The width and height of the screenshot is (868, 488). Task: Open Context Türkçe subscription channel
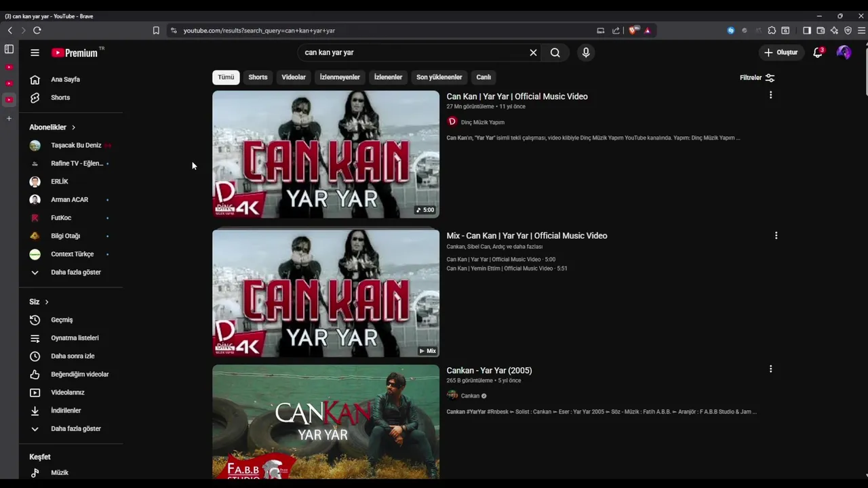(71, 254)
